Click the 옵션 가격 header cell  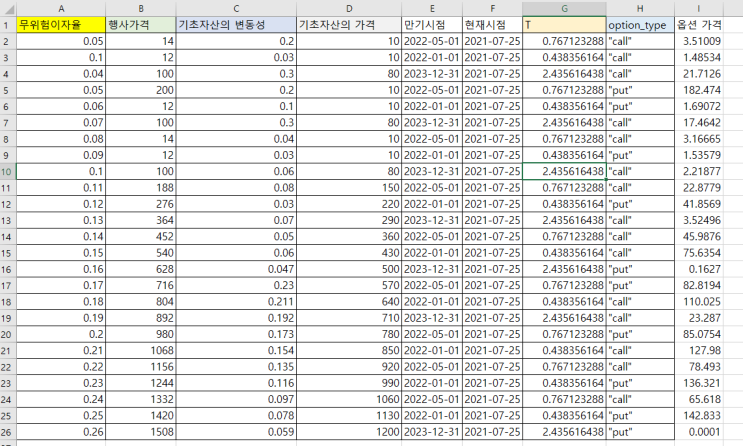click(x=698, y=25)
